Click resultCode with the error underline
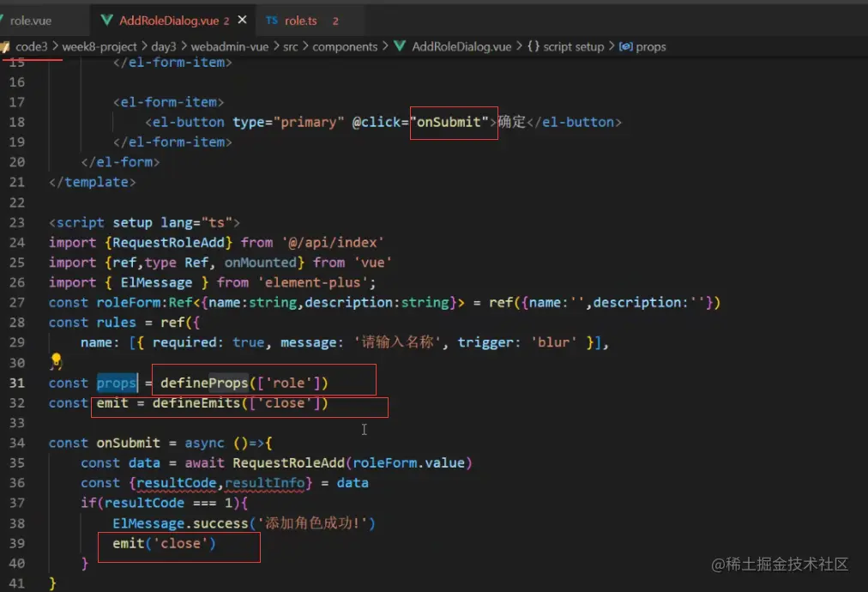 pyautogui.click(x=177, y=483)
